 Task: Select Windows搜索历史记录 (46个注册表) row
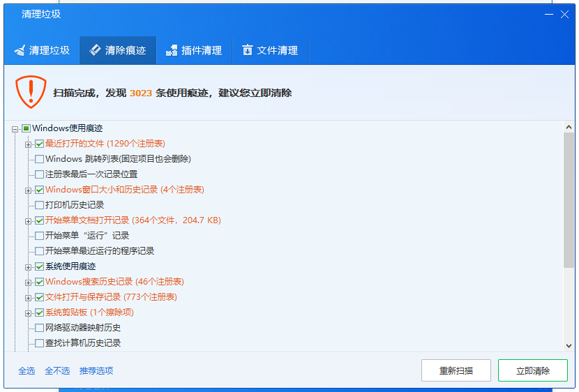click(114, 282)
